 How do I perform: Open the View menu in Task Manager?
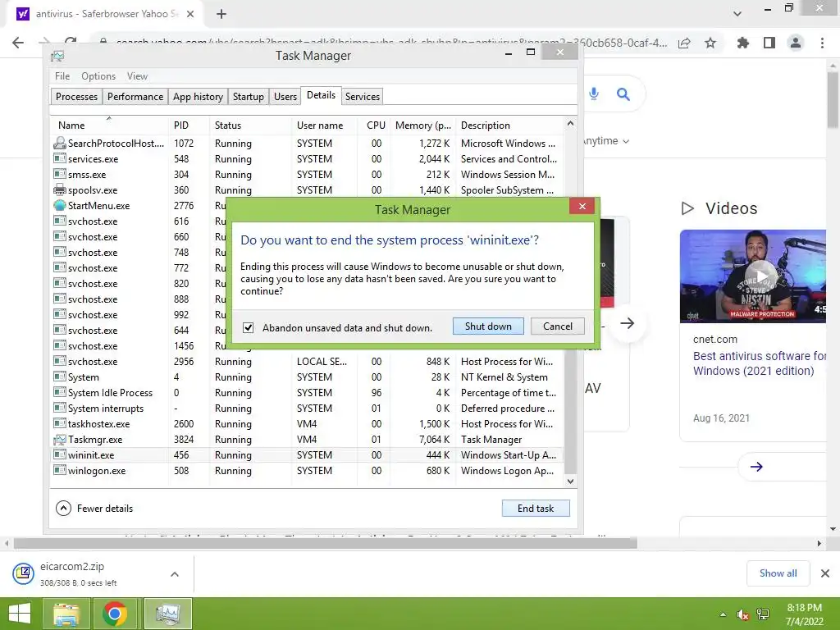pos(137,76)
